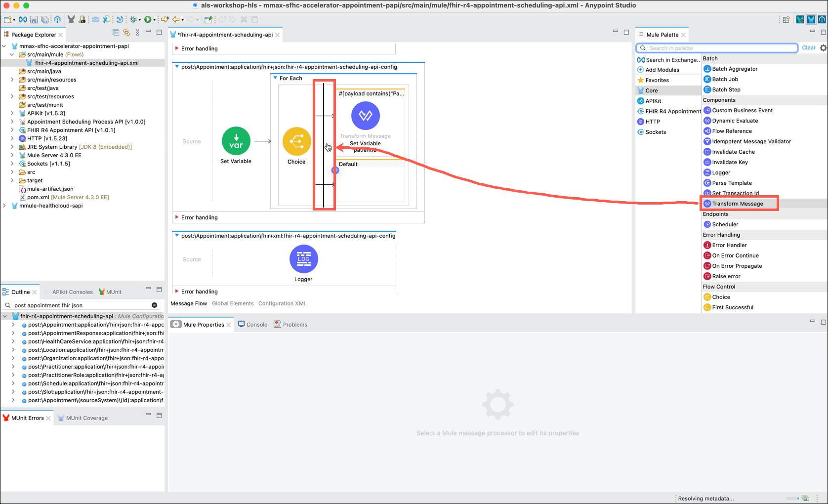
Task: Open Exchange via the blue infinity toolbar icon
Action: 23,20
